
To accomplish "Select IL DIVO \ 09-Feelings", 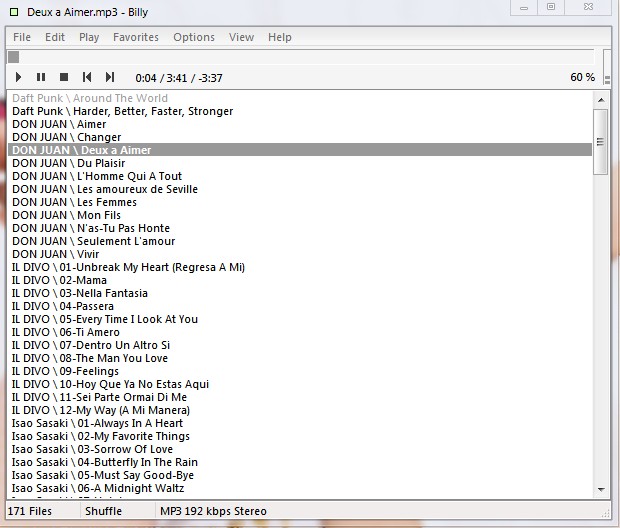I will point(300,371).
